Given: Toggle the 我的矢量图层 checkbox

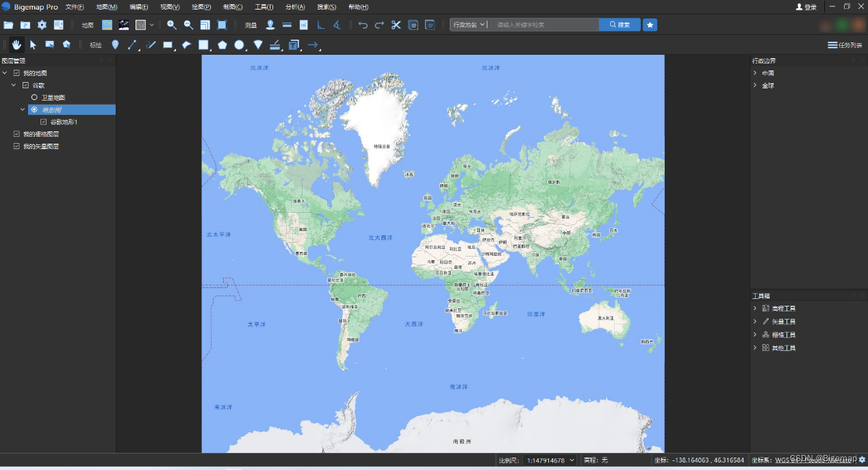Looking at the screenshot, I should [x=16, y=146].
